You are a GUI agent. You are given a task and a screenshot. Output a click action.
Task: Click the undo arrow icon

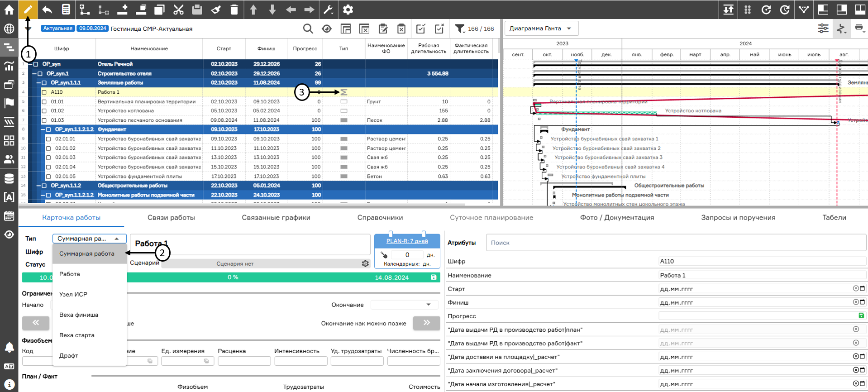tap(47, 10)
